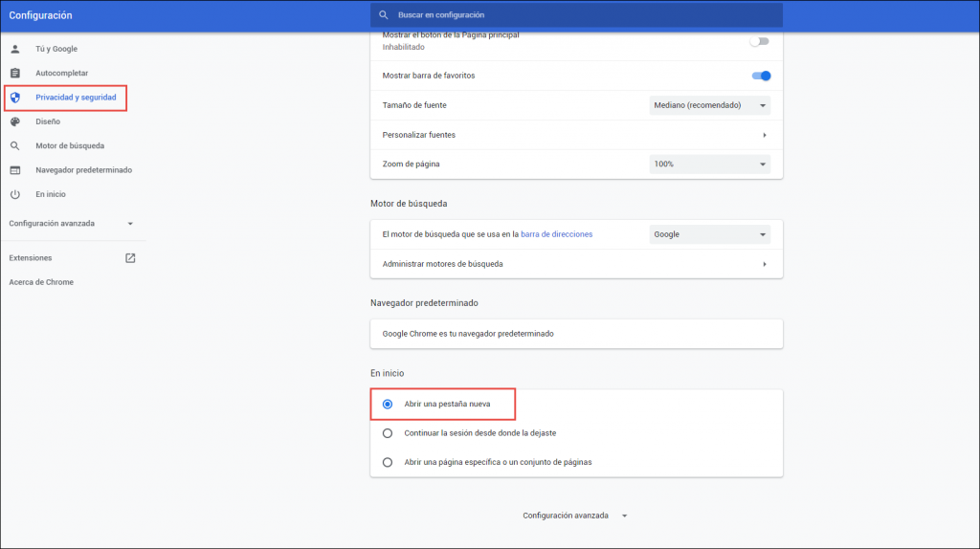
Task: Expand Configuración avanzada in the sidebar
Action: pos(71,224)
